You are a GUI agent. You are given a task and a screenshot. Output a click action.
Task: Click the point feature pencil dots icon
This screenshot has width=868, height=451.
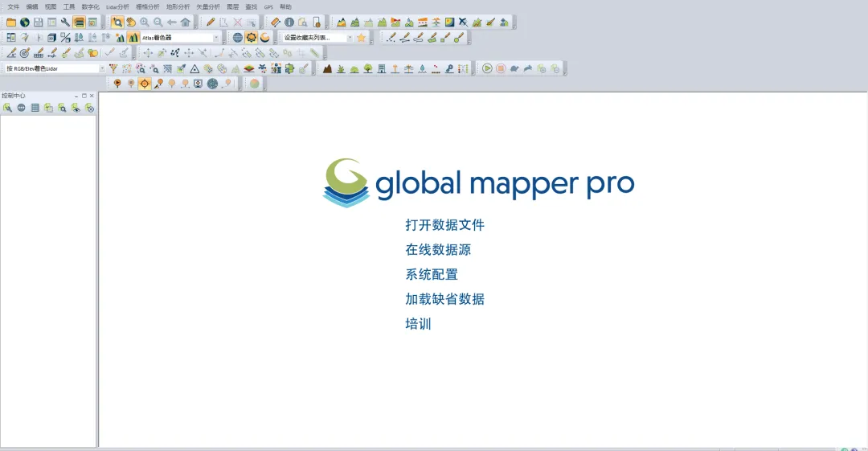391,38
